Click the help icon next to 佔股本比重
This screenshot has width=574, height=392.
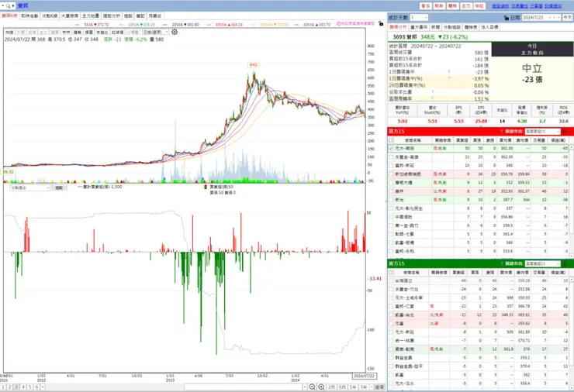[432, 91]
